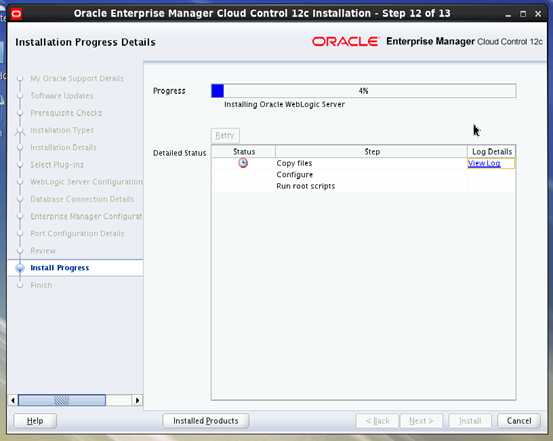Click the disabled Back button
553x441 pixels.
click(x=377, y=421)
